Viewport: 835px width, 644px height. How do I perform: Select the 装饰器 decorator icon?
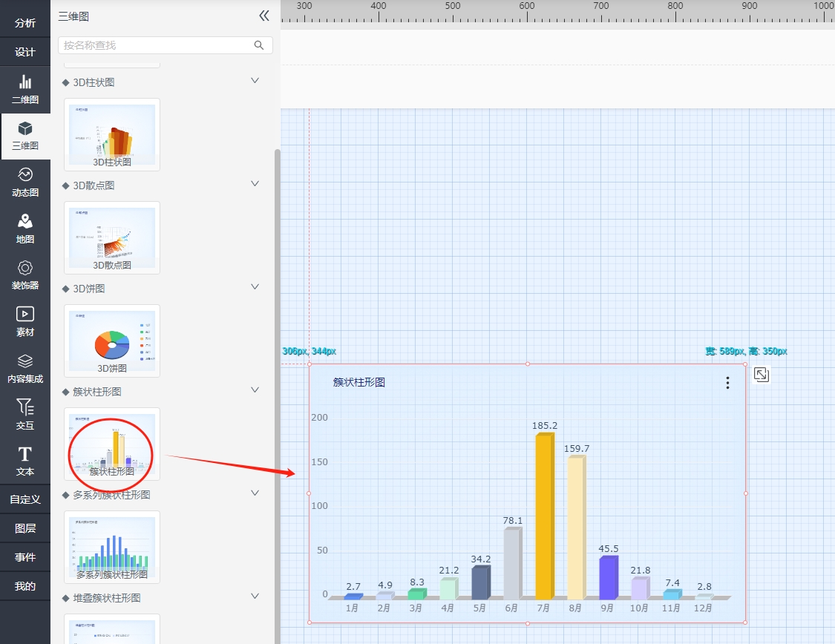pyautogui.click(x=25, y=275)
